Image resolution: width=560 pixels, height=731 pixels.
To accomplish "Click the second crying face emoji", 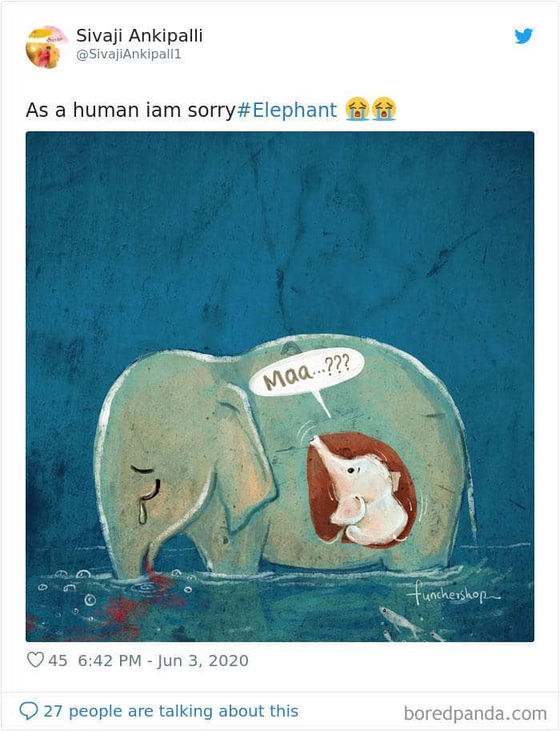I will coord(384,109).
